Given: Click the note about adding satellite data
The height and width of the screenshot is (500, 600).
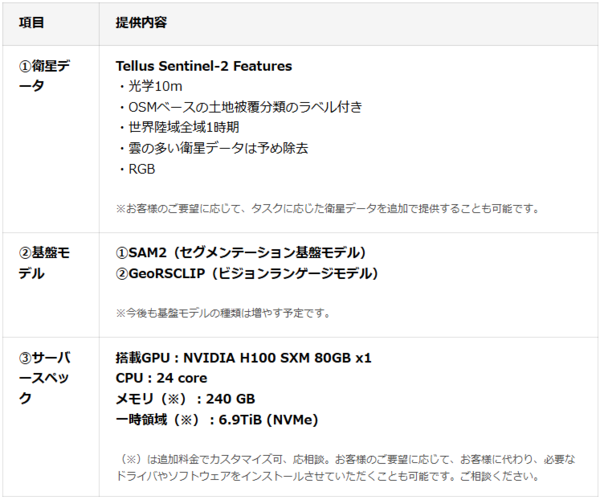Looking at the screenshot, I should [328, 209].
